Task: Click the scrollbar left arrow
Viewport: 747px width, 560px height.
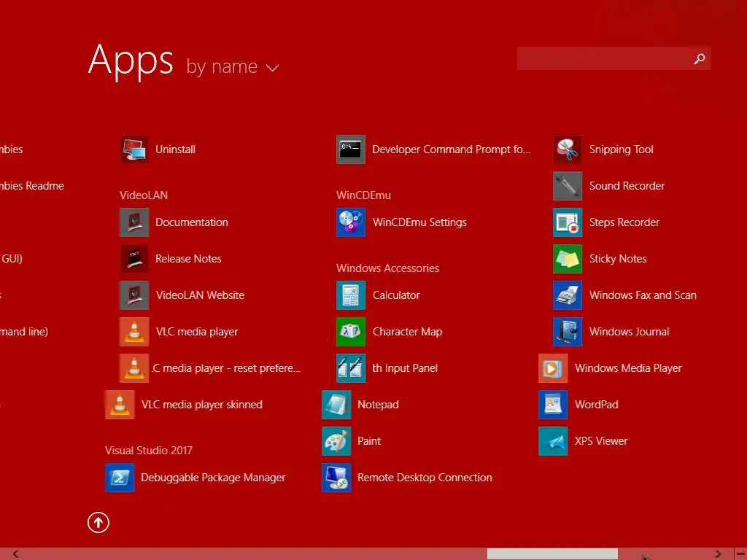Action: 16,554
